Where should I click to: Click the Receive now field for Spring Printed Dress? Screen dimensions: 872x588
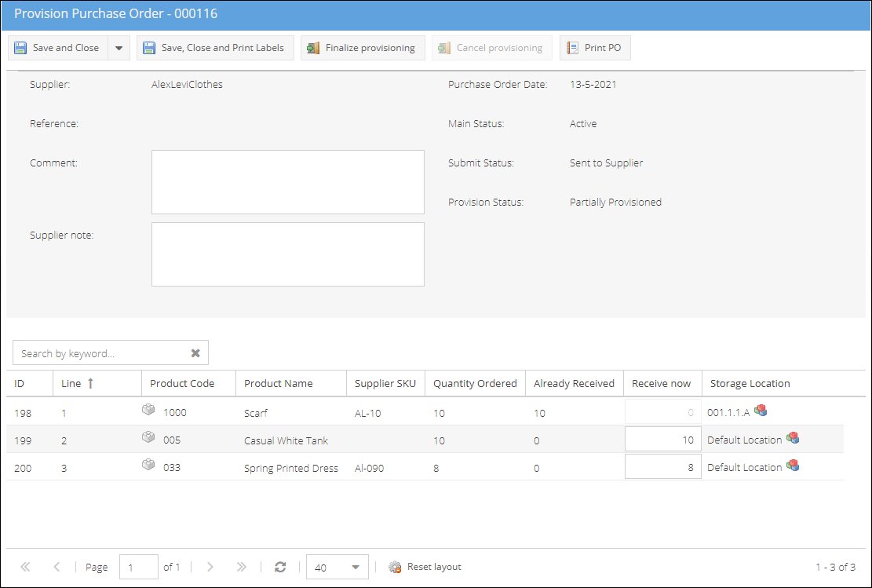[x=663, y=467]
